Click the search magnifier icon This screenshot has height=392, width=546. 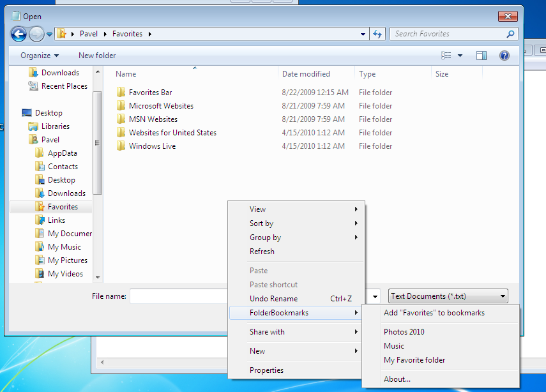(x=510, y=34)
